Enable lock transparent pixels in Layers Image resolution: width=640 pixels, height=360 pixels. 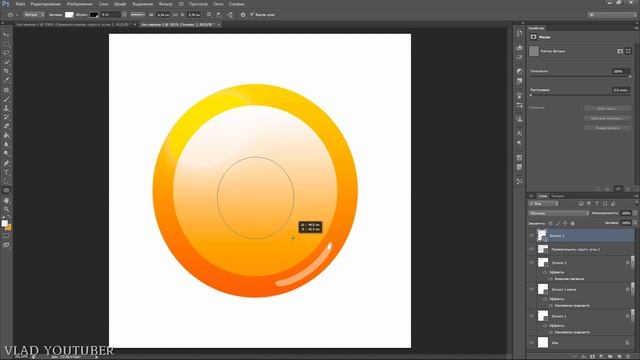tap(550, 223)
